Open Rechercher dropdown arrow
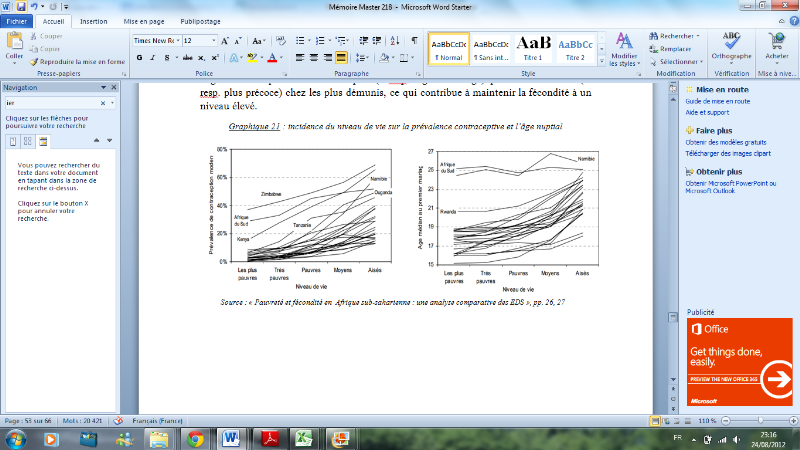 pos(698,36)
